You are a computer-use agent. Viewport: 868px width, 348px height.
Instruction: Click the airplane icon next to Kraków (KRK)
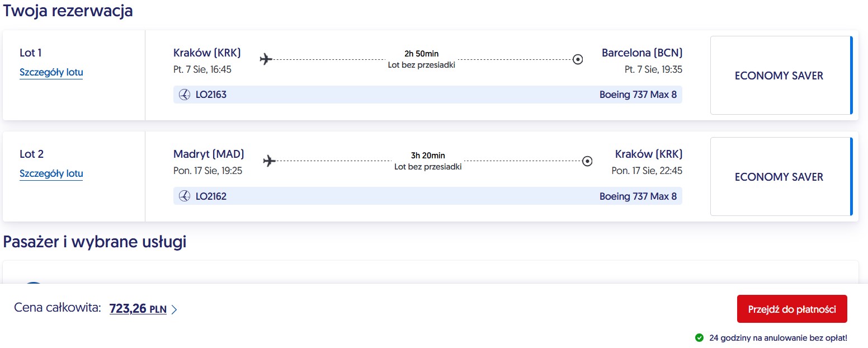coord(266,59)
